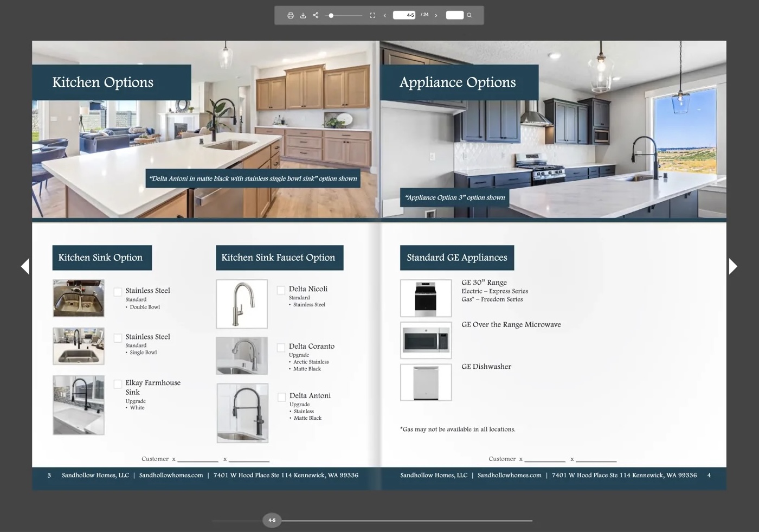Click the GE 30" Range image
This screenshot has height=532, width=759.
tap(426, 298)
